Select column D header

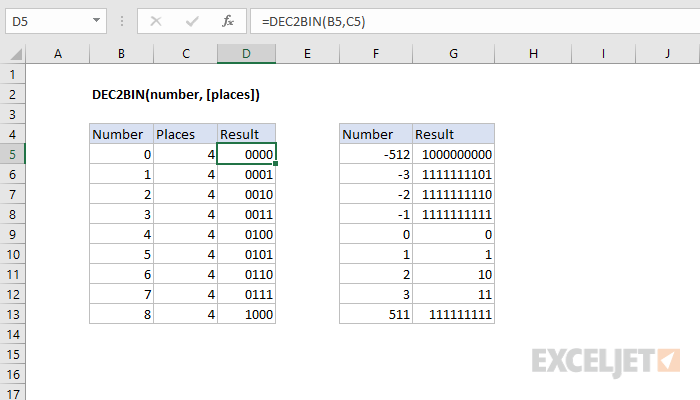[246, 54]
